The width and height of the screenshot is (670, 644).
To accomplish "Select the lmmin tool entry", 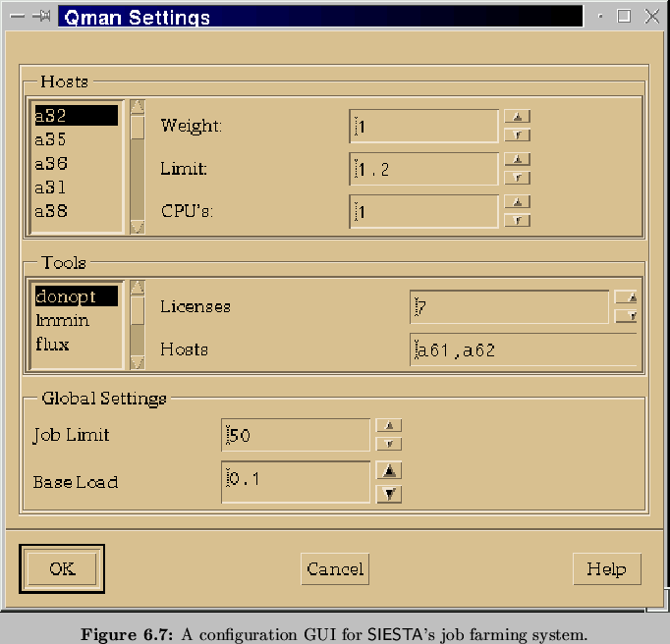I will click(x=76, y=320).
